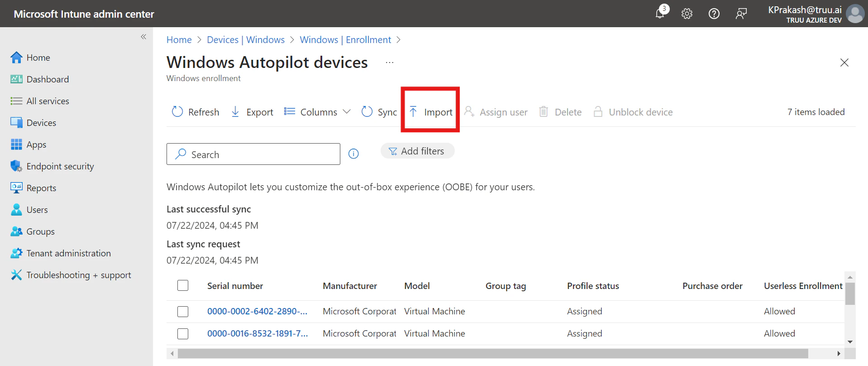Click the search info icon
Screen dimensions: 868x366
coord(353,154)
